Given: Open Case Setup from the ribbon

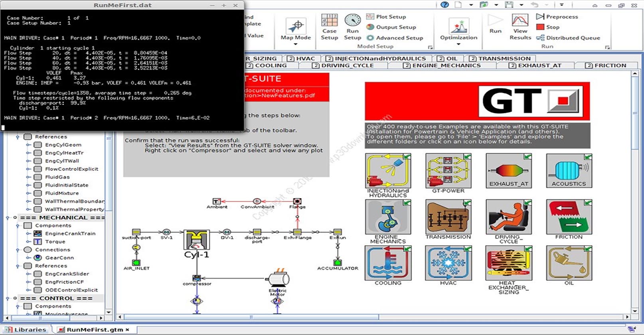Looking at the screenshot, I should (x=329, y=27).
